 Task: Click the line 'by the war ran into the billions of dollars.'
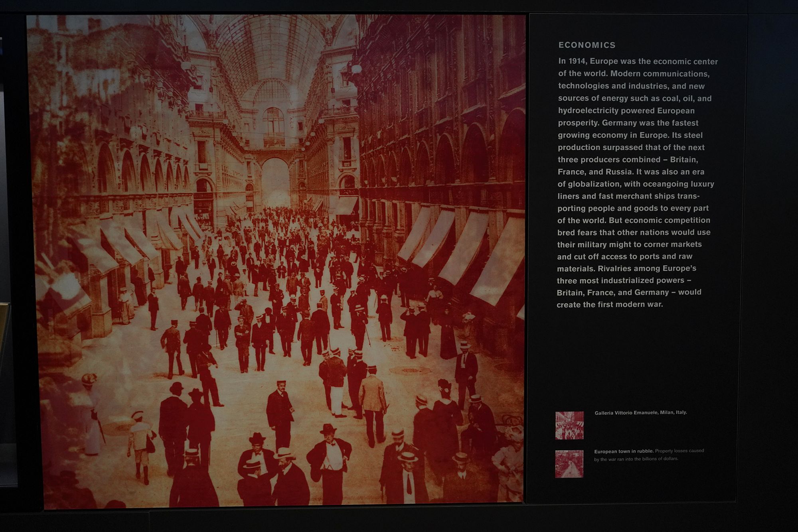(x=636, y=459)
